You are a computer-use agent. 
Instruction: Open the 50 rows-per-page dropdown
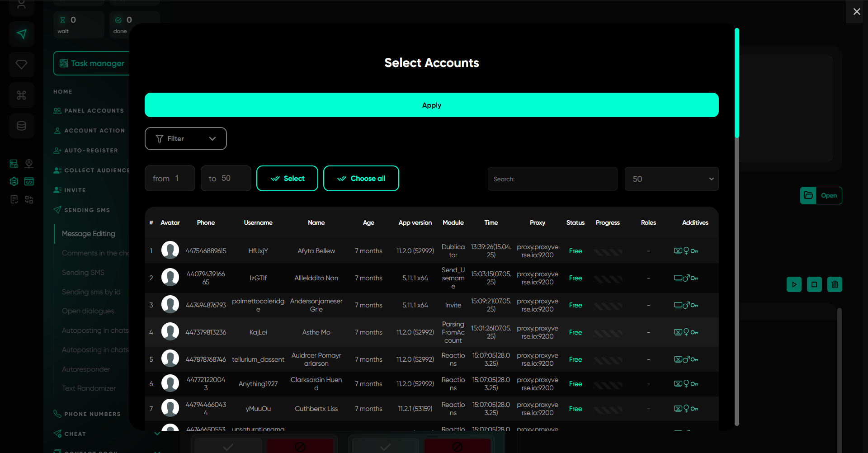pyautogui.click(x=671, y=179)
